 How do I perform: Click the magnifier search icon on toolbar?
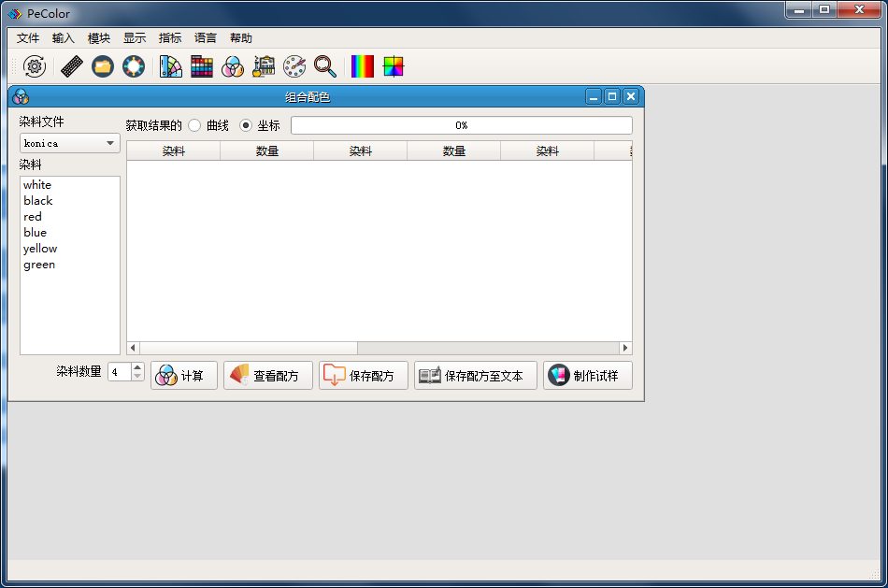(x=324, y=66)
